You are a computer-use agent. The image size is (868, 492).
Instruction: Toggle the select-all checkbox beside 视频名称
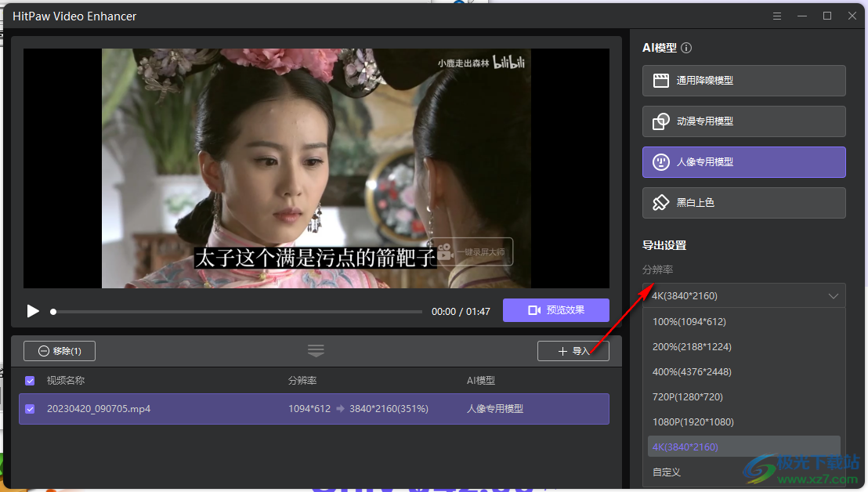(30, 381)
